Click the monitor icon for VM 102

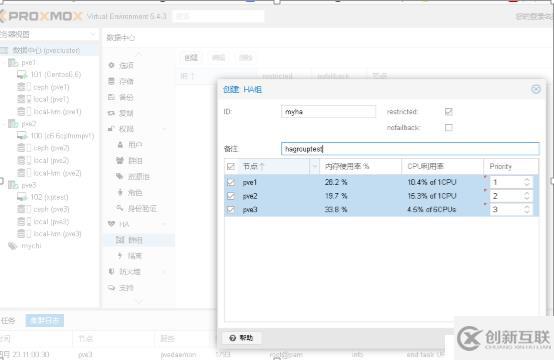click(x=22, y=197)
